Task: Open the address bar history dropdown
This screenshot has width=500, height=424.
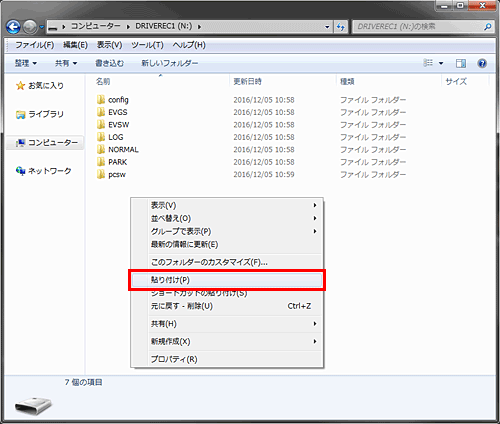Action: [327, 27]
